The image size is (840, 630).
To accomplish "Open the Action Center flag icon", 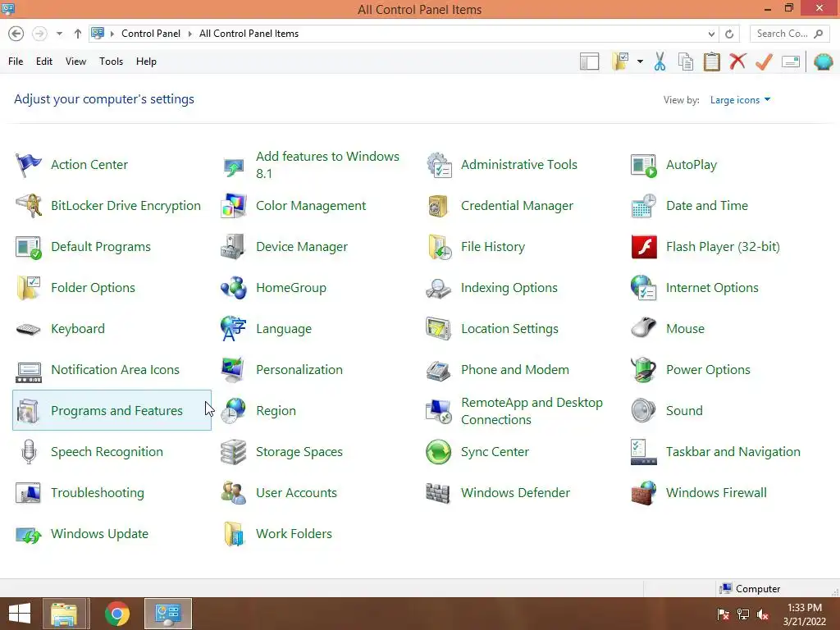I will coord(29,164).
